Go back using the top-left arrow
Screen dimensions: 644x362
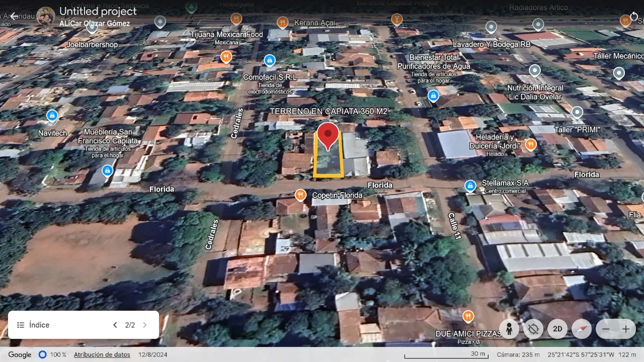(14, 16)
